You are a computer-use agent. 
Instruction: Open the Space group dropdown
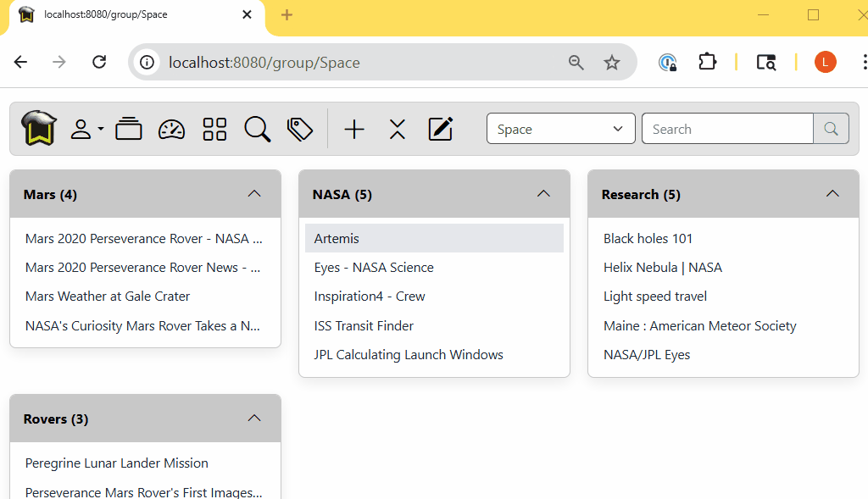click(561, 129)
